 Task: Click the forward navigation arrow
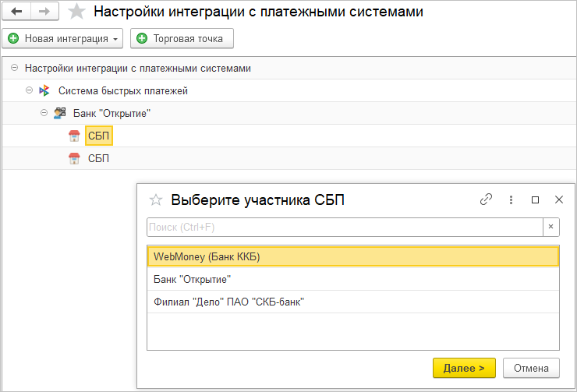click(x=43, y=12)
